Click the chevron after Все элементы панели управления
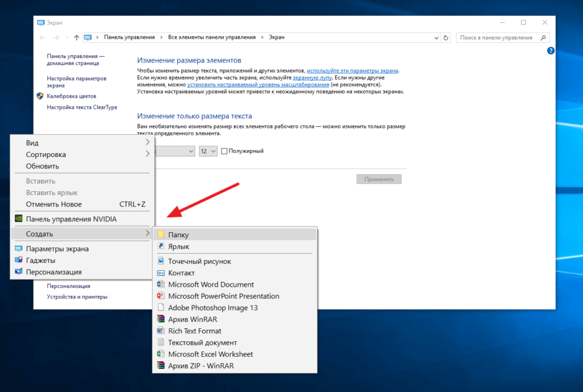This screenshot has width=583, height=392. point(262,37)
